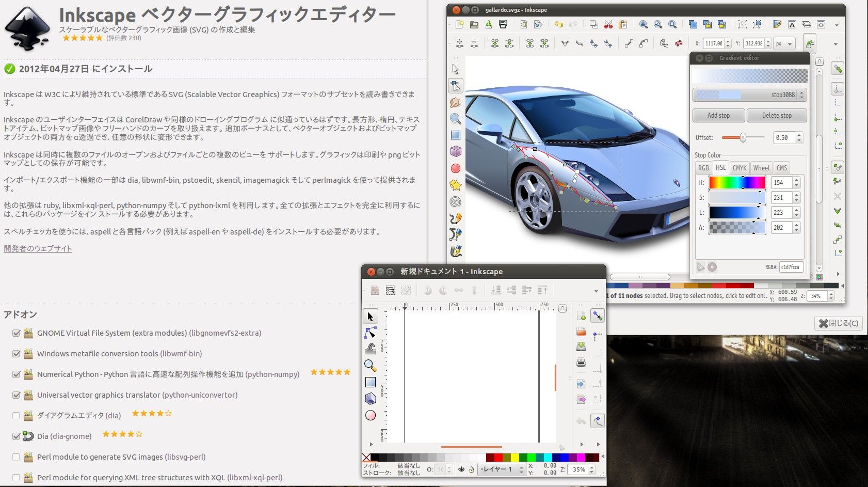Select the Node edit tool in small window
Image resolution: width=868 pixels, height=487 pixels.
tap(371, 333)
